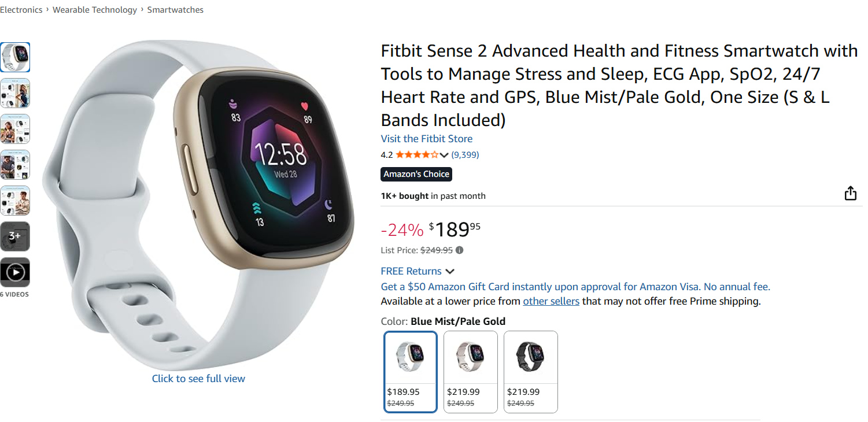
Task: Play the product videos thumbnail
Action: coord(15,272)
